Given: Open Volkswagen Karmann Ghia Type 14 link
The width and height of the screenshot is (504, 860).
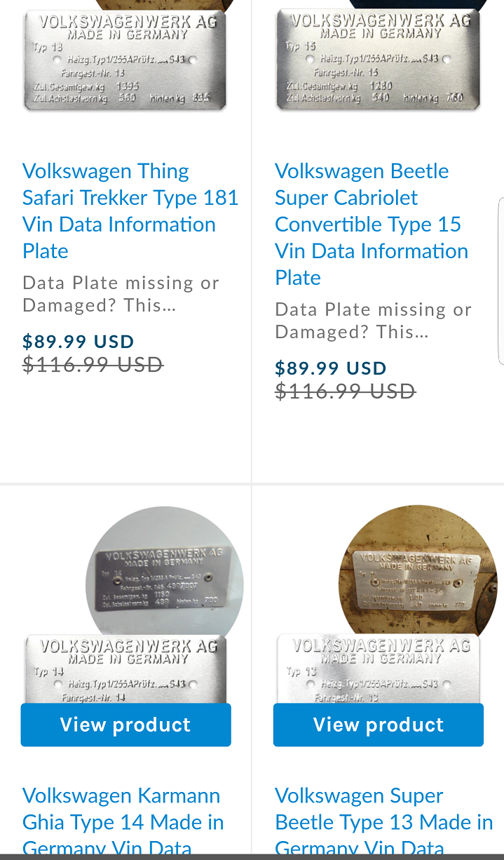Looking at the screenshot, I should [123, 821].
